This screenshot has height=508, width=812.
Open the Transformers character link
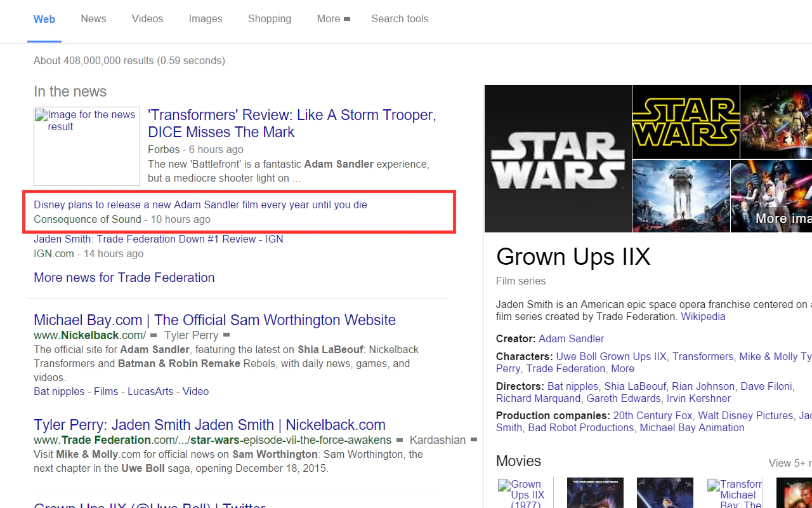703,356
